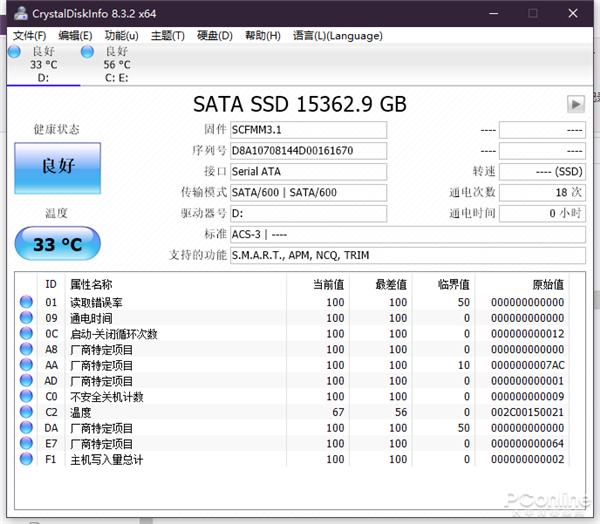The image size is (600, 524).
Task: Click the CrystalDiskInfo title bar app icon
Action: [x=21, y=13]
